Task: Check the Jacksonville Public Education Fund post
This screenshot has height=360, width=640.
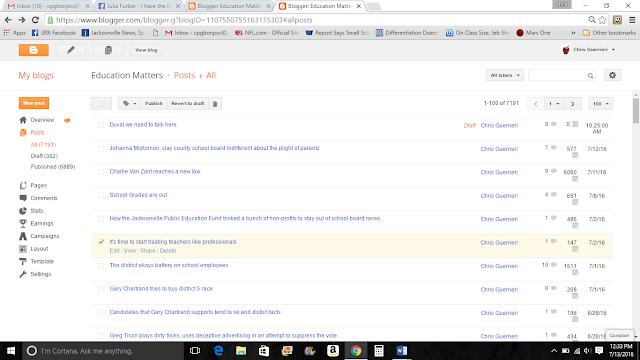Action: click(101, 219)
